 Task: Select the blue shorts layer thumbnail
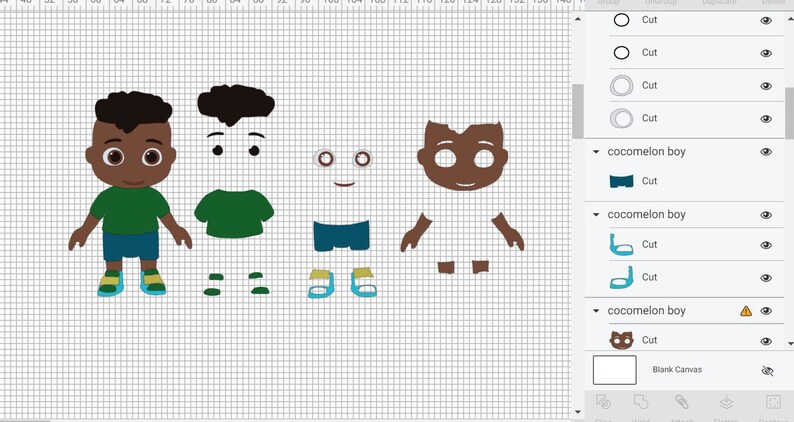coord(621,181)
